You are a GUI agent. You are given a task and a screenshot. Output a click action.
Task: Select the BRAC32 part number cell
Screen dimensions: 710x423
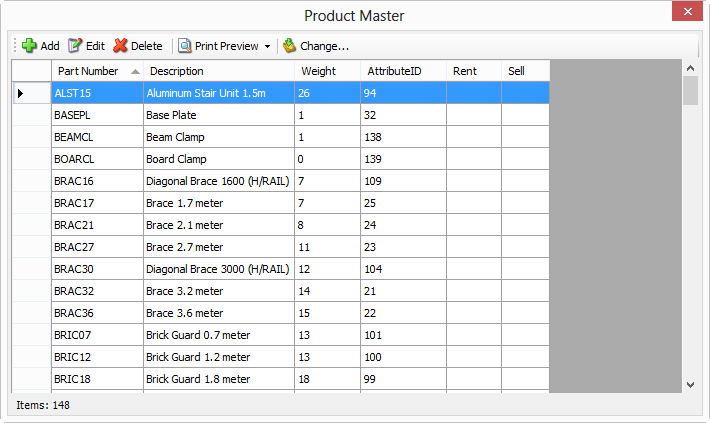[97, 291]
